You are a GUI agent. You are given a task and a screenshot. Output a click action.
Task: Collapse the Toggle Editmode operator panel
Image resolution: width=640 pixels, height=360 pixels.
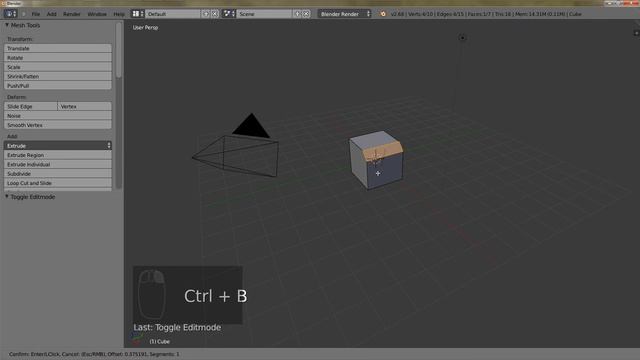(x=7, y=196)
